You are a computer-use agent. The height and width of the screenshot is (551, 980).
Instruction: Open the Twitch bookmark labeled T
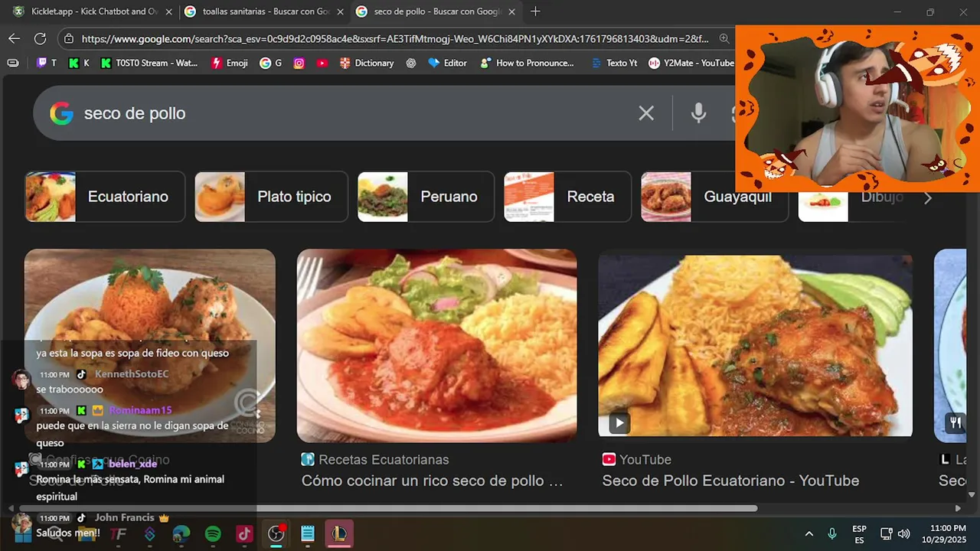tap(46, 63)
